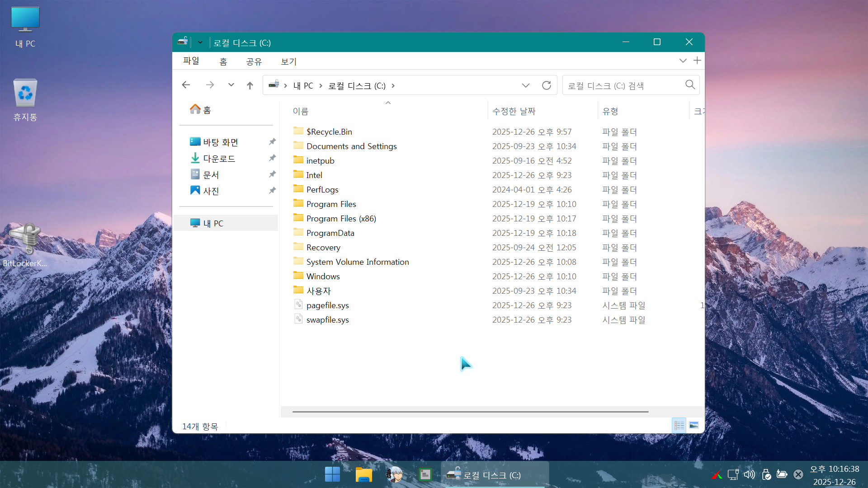Screen dimensions: 868x488
Task: Click the search magnifier icon
Action: coord(690,84)
